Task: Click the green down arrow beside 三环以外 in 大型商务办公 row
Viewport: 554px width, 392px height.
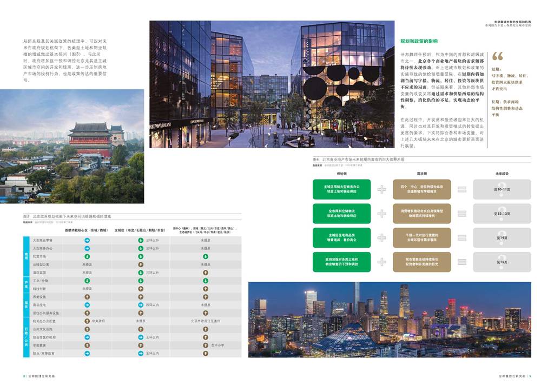Action: click(141, 248)
